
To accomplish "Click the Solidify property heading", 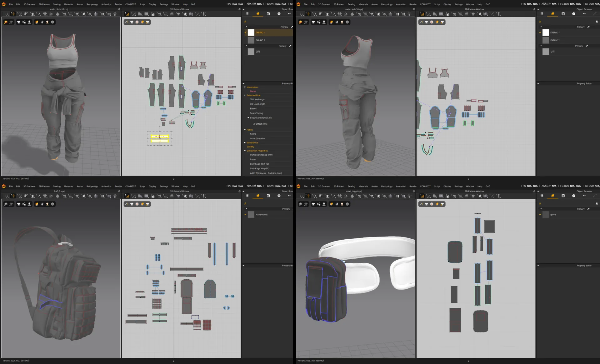I will point(250,147).
